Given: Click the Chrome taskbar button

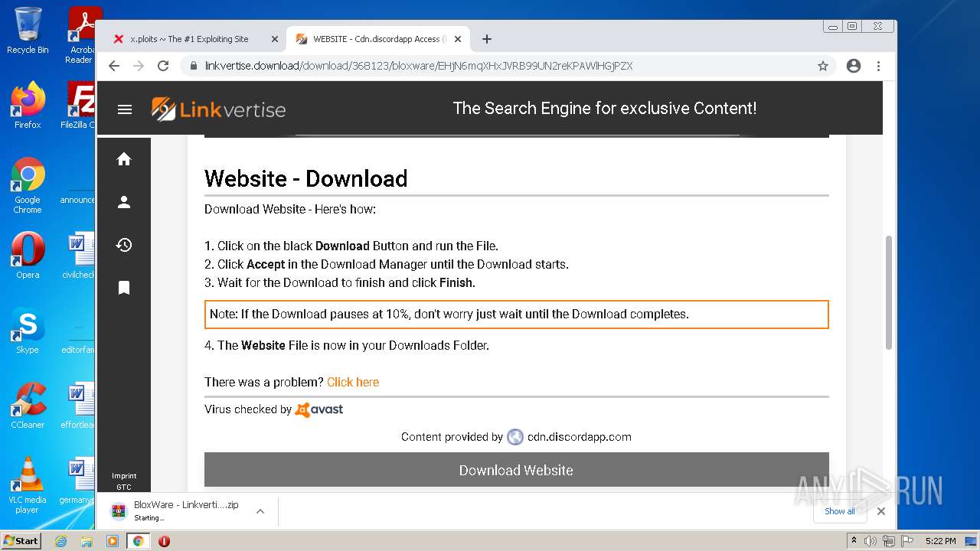Looking at the screenshot, I should [138, 541].
